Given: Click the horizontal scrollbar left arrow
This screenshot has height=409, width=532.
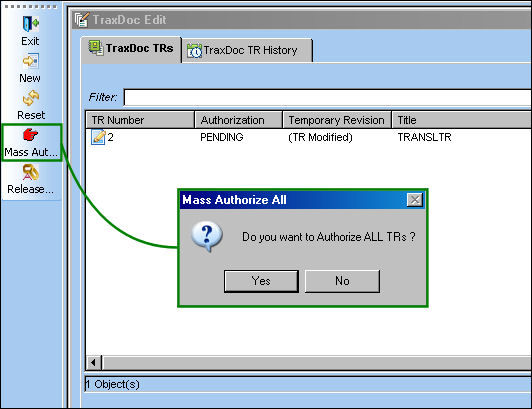Looking at the screenshot, I should [93, 362].
